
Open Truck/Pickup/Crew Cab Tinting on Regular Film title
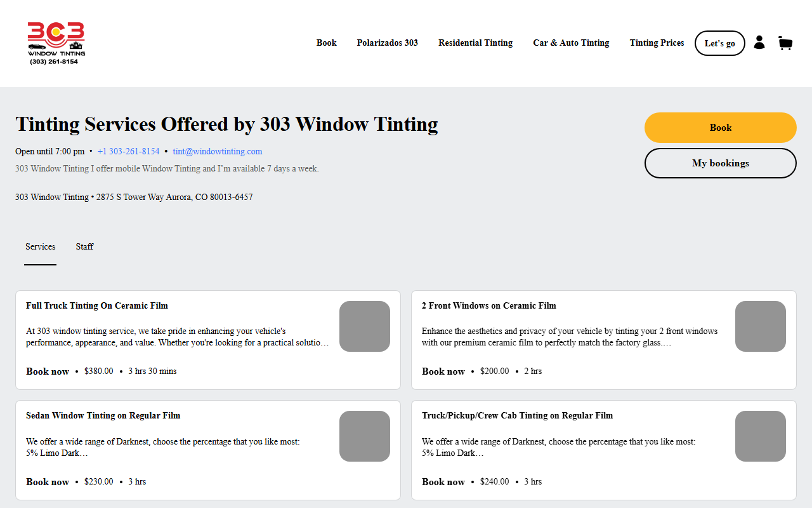[518, 416]
